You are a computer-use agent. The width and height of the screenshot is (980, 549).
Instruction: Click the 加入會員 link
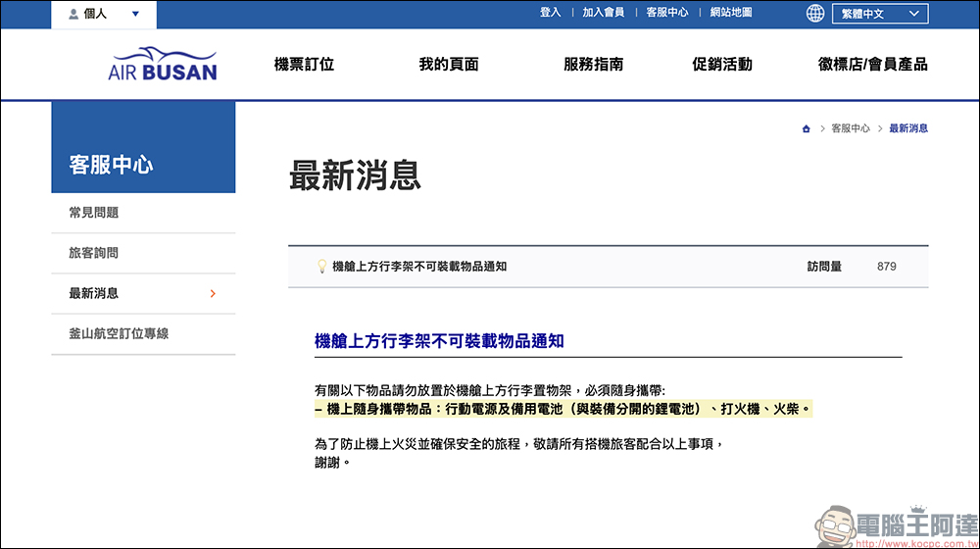pos(603,13)
